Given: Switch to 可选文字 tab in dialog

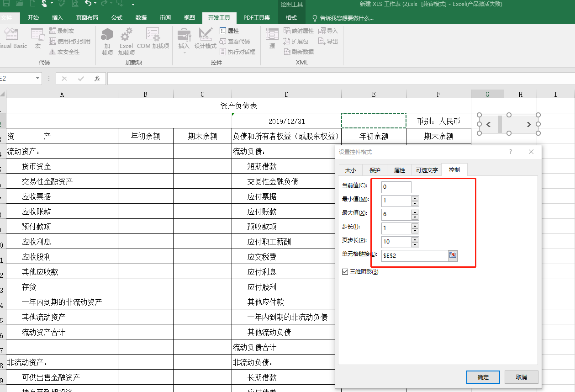Looking at the screenshot, I should pyautogui.click(x=427, y=170).
